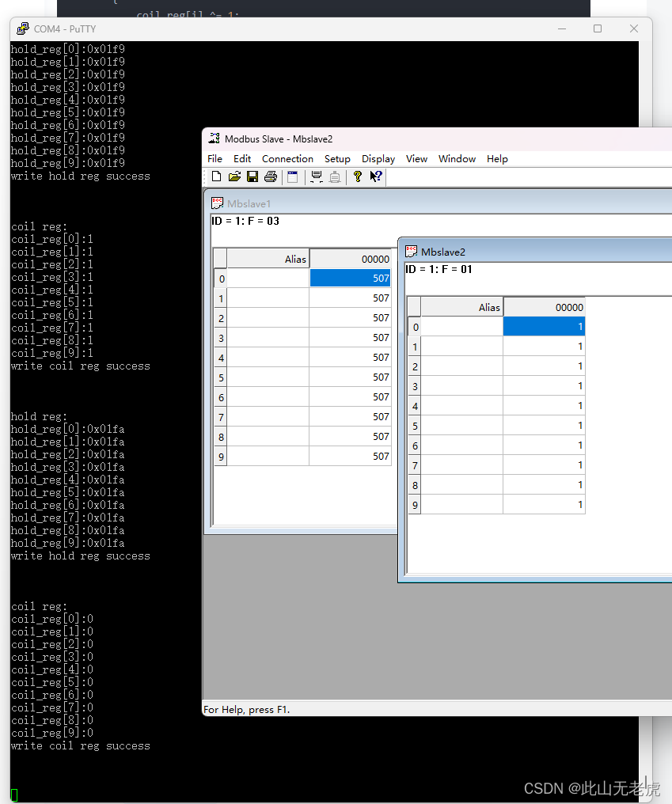Open an existing Modbus file
Image resolution: width=672 pixels, height=804 pixels.
(x=233, y=176)
